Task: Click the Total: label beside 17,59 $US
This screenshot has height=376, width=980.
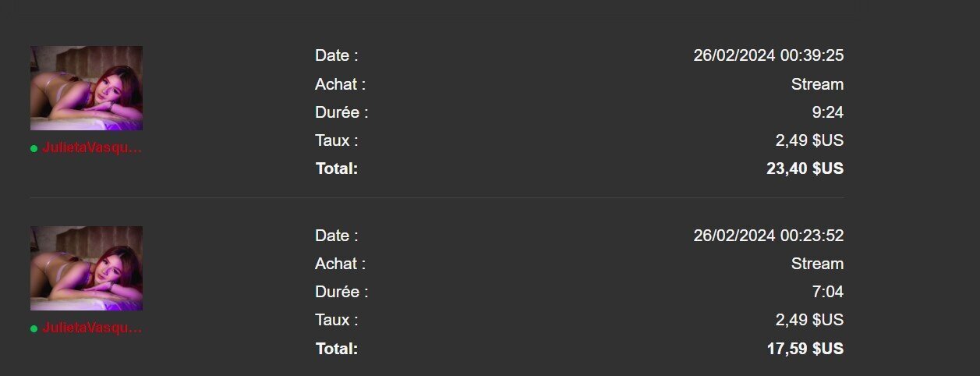Action: click(x=337, y=349)
